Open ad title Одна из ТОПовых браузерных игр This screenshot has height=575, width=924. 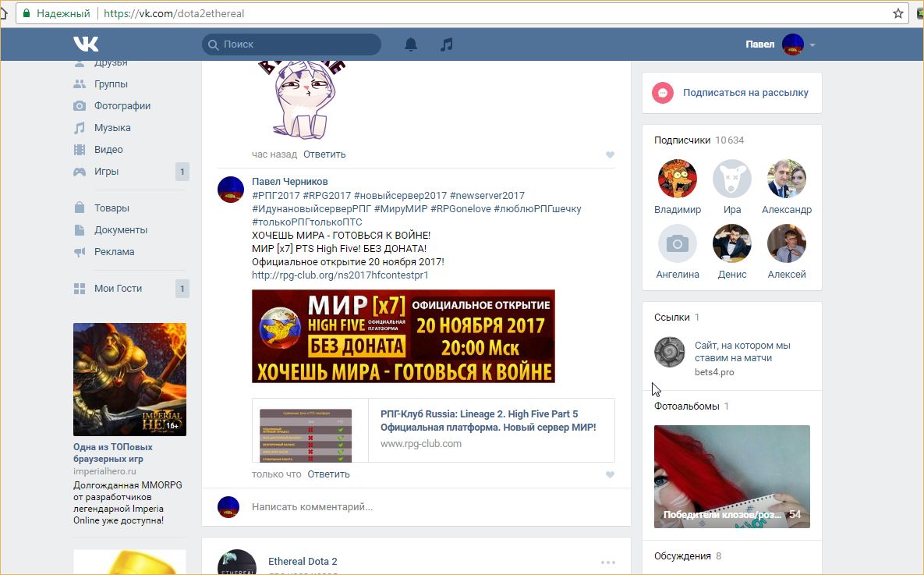click(112, 453)
